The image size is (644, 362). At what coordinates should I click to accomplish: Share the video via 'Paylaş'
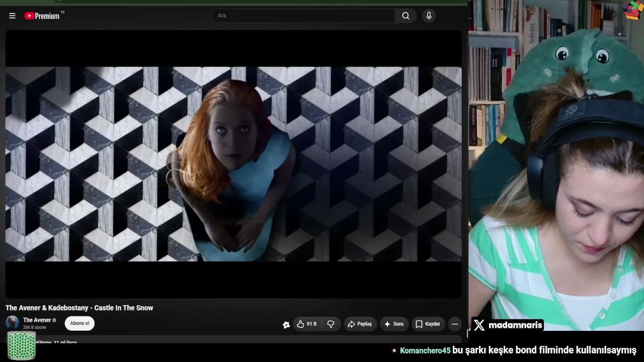pos(360,324)
